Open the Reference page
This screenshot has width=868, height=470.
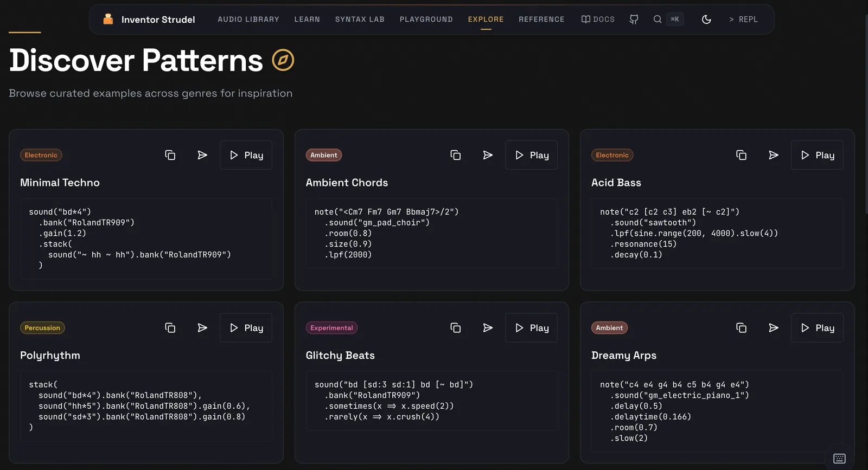541,20
